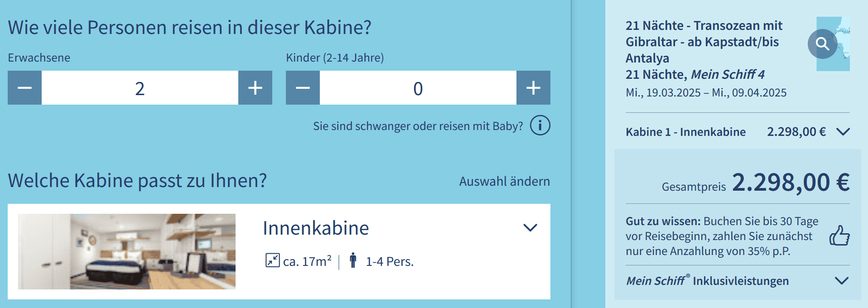Image resolution: width=868 pixels, height=308 pixels.
Task: Open the Innenkabine cabin photo
Action: [x=127, y=251]
